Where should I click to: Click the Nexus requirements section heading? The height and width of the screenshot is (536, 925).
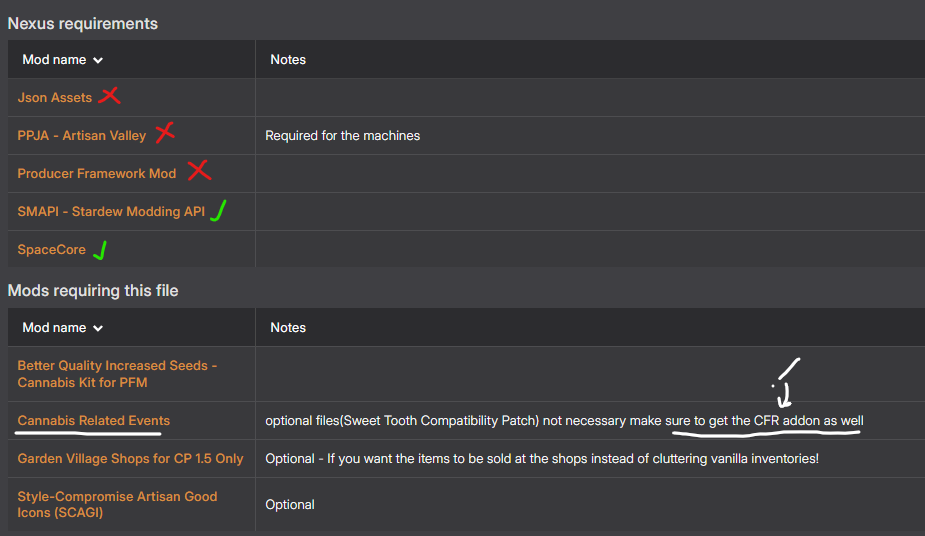point(83,23)
